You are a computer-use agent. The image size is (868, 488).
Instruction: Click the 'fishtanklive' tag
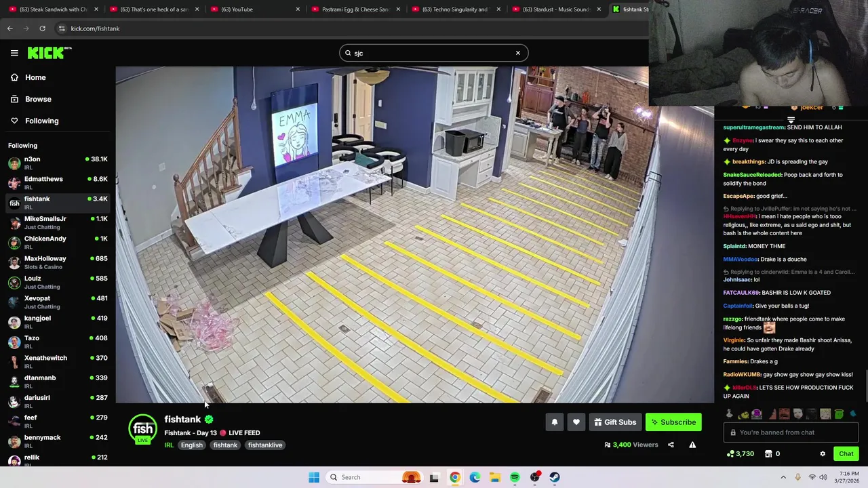pos(265,445)
